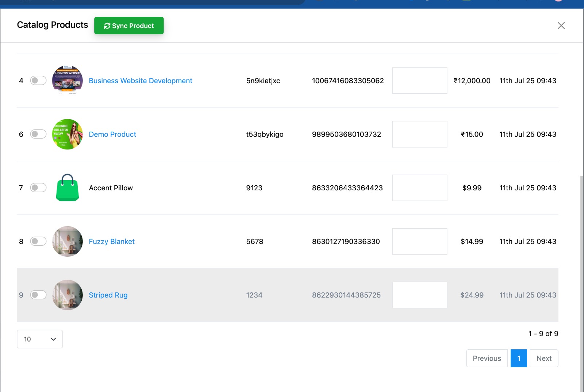Click the Striped Rug product image
This screenshot has height=392, width=584.
pos(68,295)
